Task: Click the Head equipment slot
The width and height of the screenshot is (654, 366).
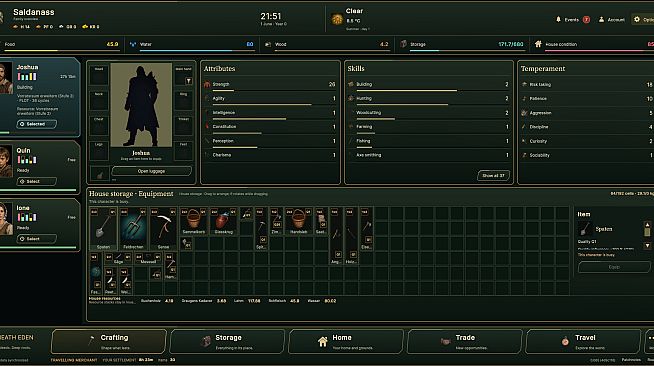Action: pyautogui.click(x=99, y=75)
